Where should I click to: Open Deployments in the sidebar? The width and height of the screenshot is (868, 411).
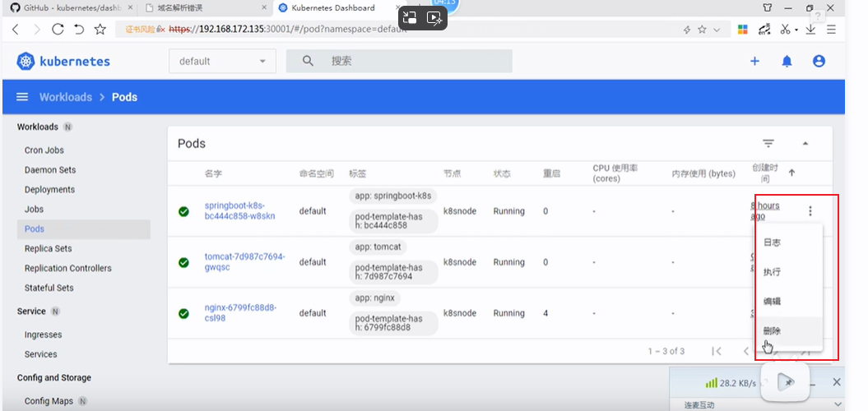(x=50, y=190)
